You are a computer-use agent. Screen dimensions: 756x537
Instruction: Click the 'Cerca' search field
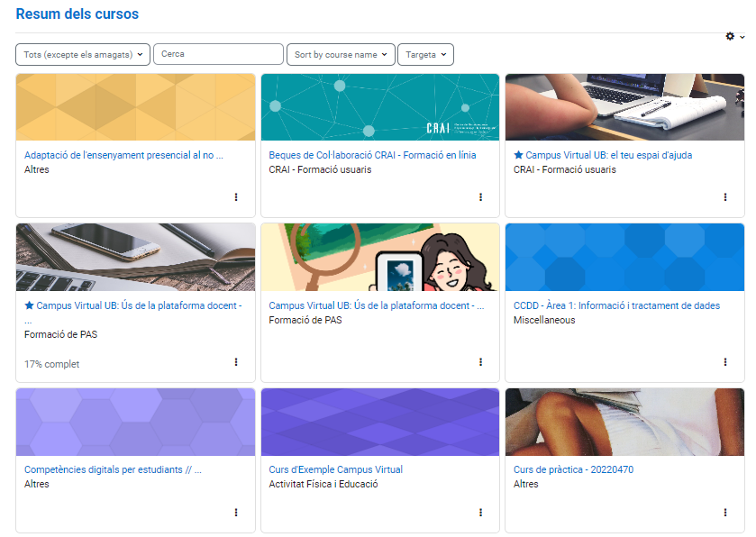coord(218,55)
